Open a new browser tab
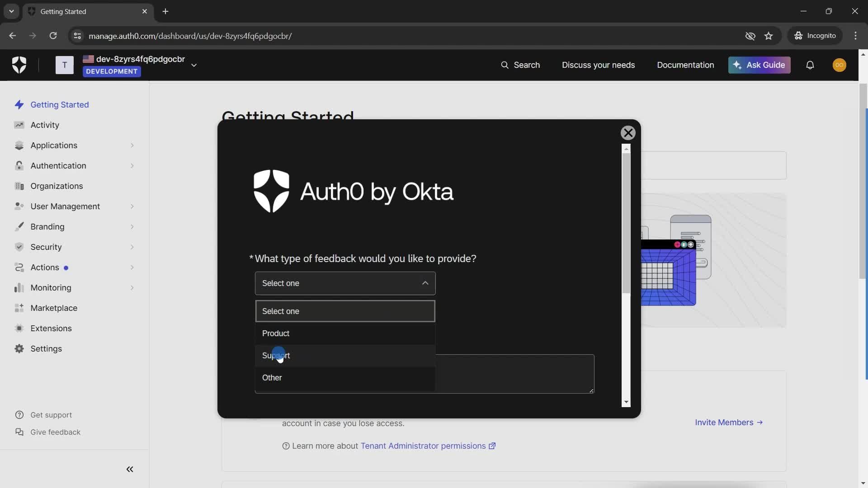 tap(165, 11)
